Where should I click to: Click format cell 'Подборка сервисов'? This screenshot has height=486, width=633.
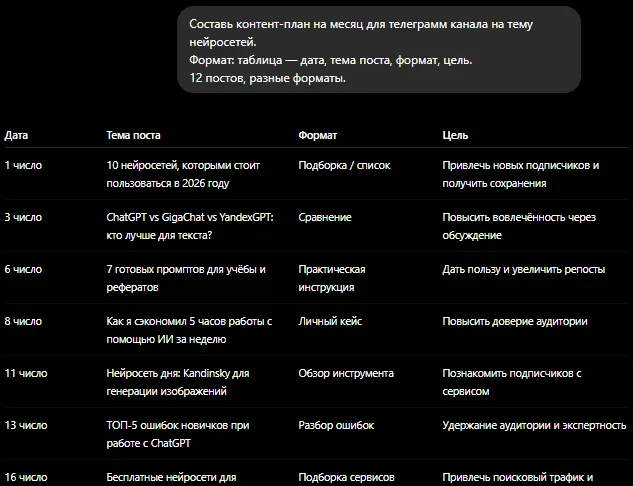(x=346, y=478)
